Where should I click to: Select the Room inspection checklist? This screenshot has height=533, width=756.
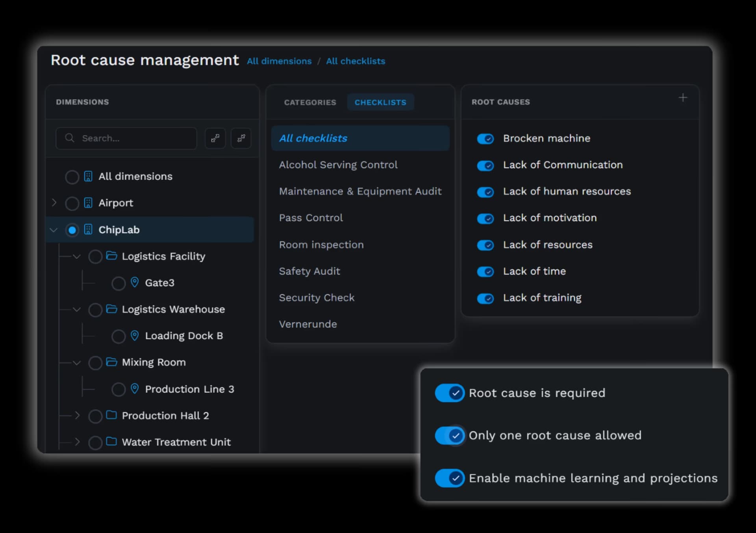[321, 245]
